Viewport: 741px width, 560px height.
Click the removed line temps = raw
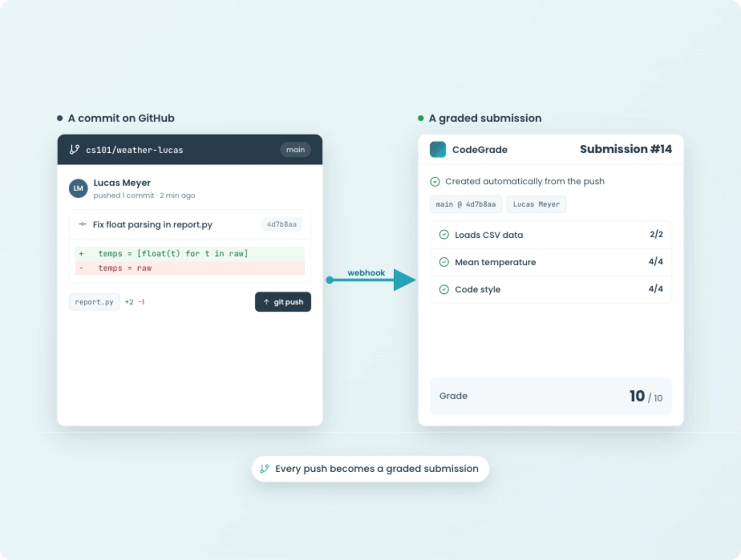point(190,268)
